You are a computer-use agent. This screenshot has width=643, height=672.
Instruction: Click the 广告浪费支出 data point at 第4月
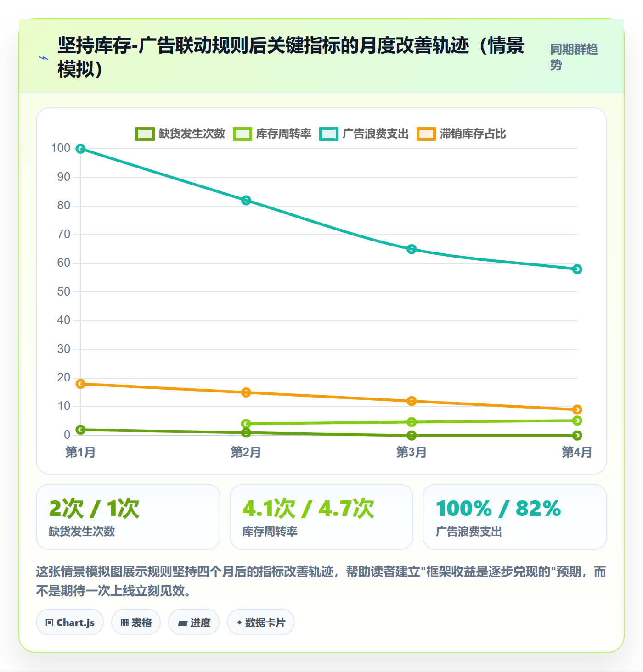577,269
